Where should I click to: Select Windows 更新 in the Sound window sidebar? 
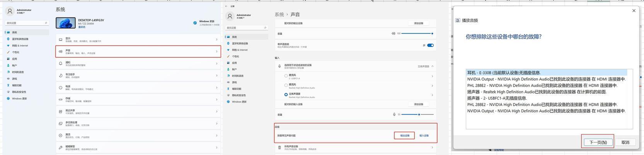point(239,102)
